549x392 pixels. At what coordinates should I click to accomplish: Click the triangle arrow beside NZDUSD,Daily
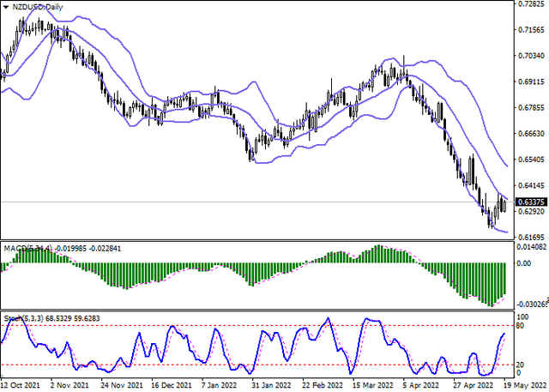coord(6,6)
